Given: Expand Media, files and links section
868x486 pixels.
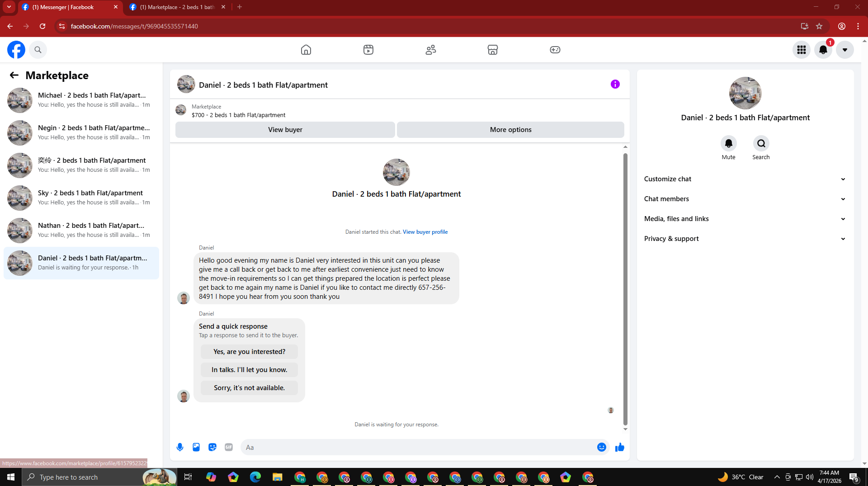Looking at the screenshot, I should pos(745,219).
